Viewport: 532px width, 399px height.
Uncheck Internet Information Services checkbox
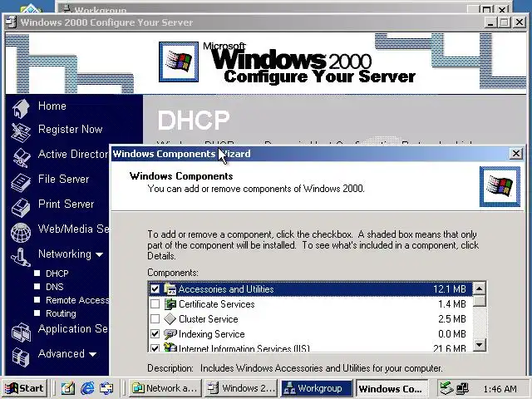click(x=155, y=348)
